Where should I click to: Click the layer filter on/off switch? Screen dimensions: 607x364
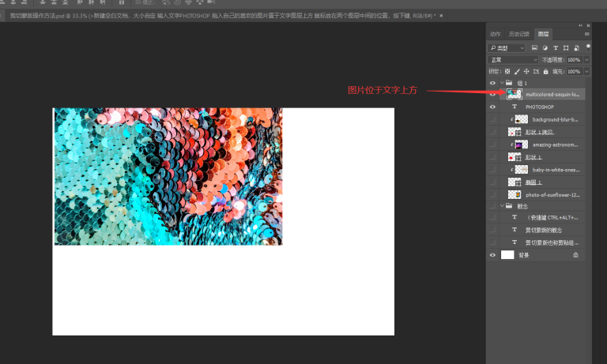588,47
